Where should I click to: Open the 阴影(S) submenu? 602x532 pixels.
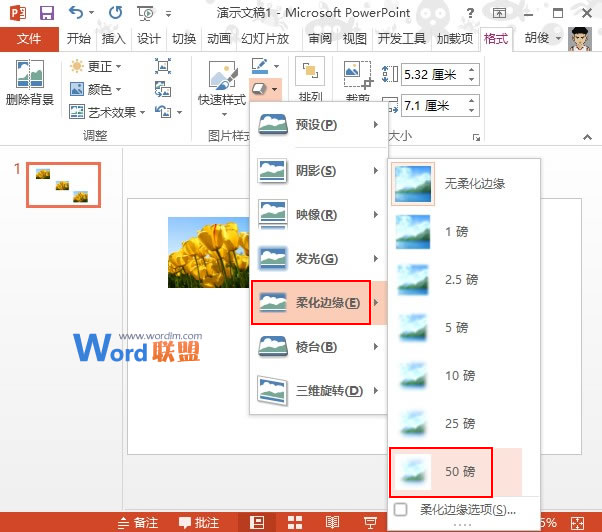tap(318, 170)
